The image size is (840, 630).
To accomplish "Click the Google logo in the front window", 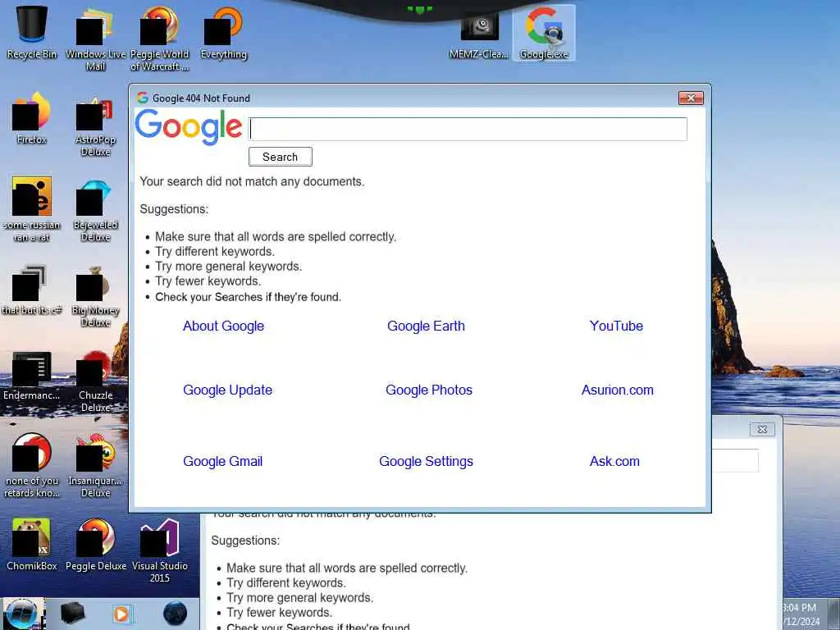I will pyautogui.click(x=189, y=127).
